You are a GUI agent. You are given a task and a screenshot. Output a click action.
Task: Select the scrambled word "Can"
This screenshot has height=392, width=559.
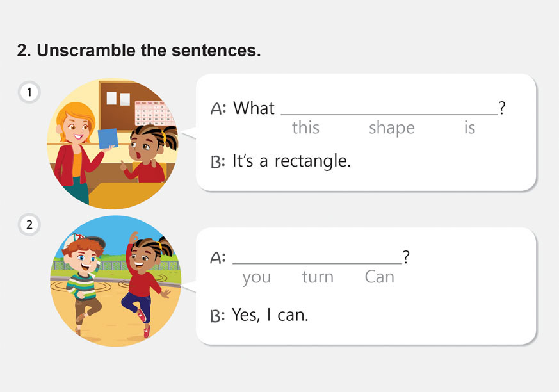pyautogui.click(x=379, y=277)
